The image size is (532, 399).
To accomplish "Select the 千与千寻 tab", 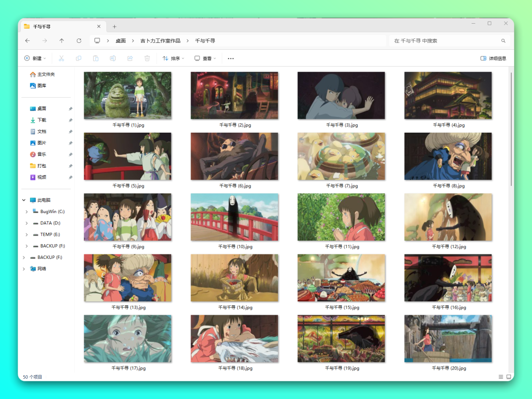I will coord(64,27).
